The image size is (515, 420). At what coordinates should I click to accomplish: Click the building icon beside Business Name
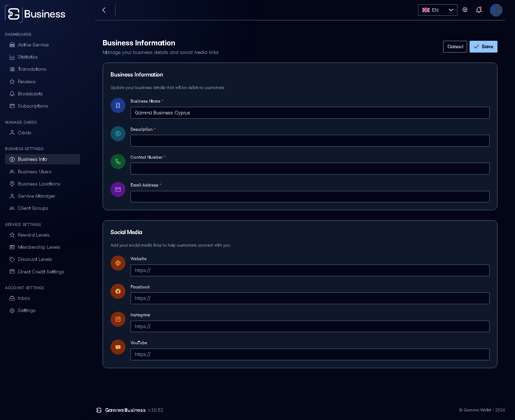click(118, 105)
